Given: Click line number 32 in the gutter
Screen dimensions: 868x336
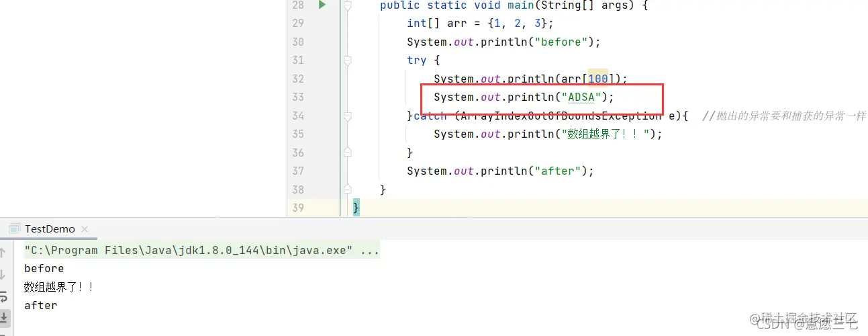Looking at the screenshot, I should click(297, 79).
